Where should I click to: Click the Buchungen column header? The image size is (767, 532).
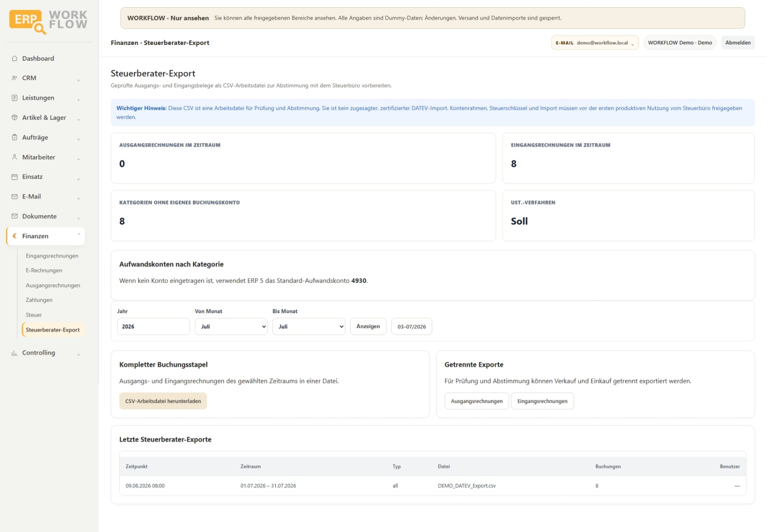click(x=608, y=467)
